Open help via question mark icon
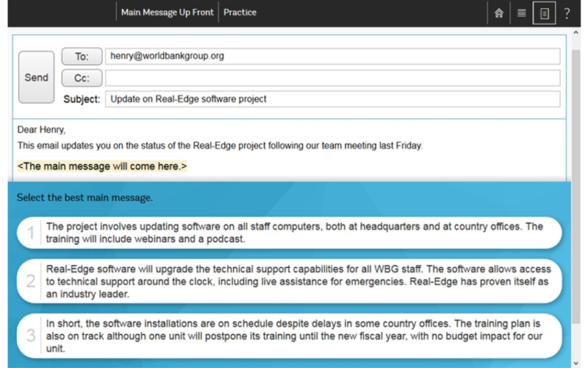 coord(567,13)
